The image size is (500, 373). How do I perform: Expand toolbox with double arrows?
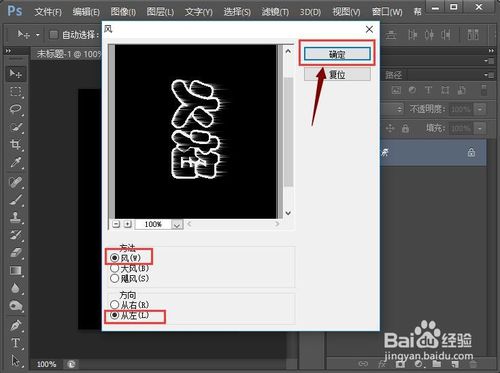8,51
